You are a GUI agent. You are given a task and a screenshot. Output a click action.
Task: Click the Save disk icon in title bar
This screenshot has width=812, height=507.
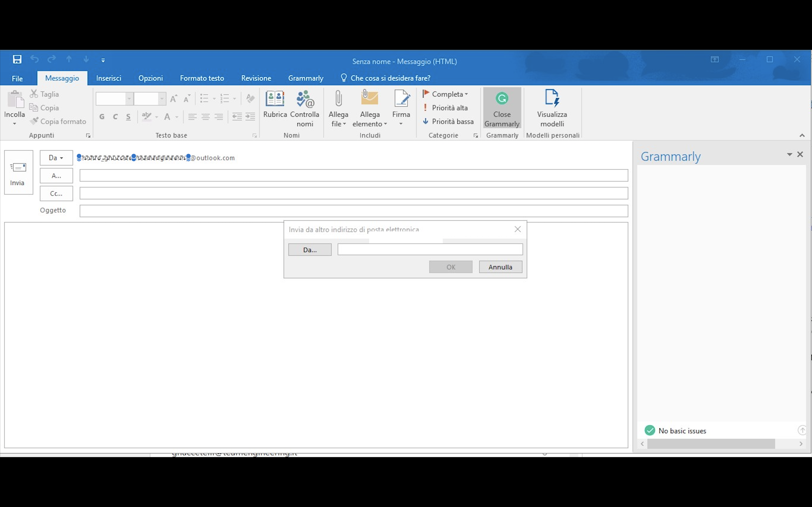17,59
